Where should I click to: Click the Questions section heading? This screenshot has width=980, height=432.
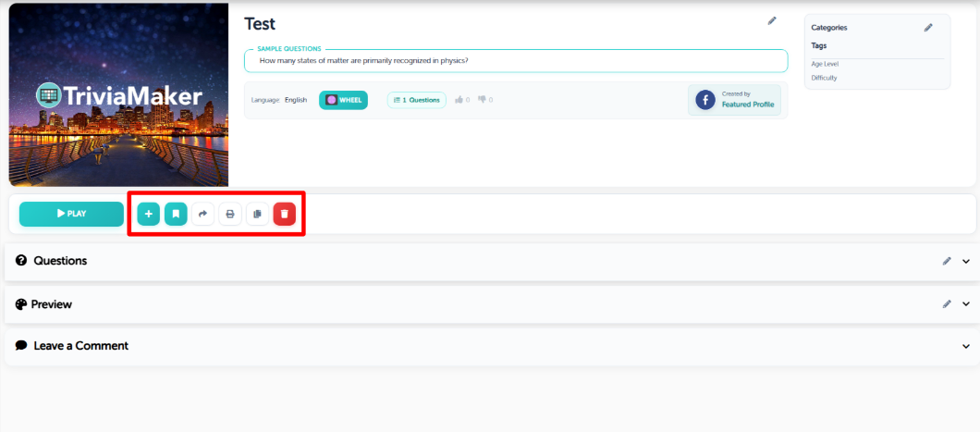[x=60, y=261]
